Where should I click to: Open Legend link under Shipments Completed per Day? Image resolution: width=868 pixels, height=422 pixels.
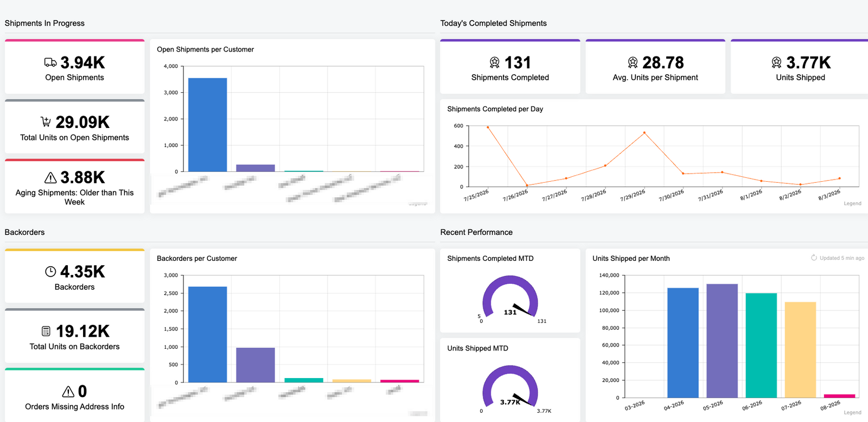coord(852,203)
